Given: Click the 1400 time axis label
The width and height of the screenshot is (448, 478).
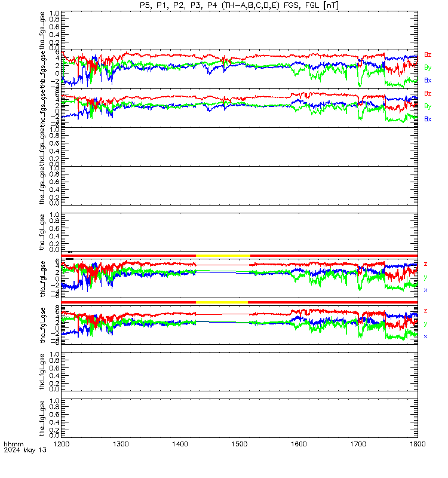Looking at the screenshot, I should pos(180,444).
